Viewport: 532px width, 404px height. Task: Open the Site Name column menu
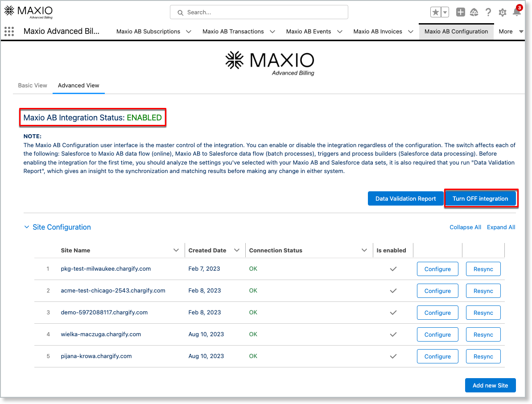pyautogui.click(x=176, y=251)
